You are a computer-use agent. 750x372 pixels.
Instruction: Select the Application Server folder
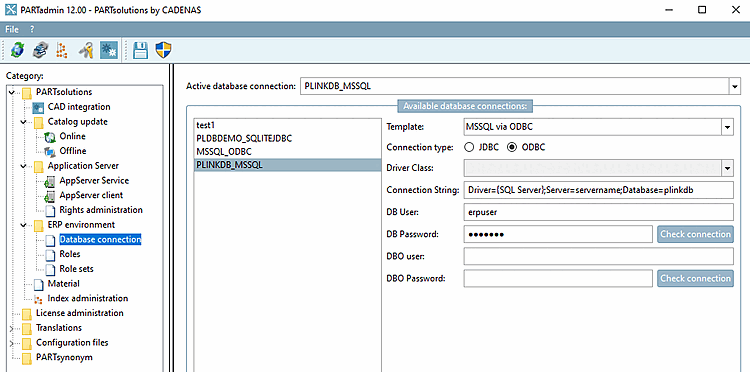click(x=83, y=166)
